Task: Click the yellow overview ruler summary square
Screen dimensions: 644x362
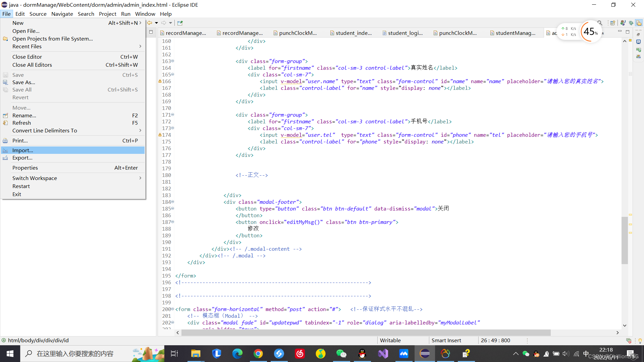Action: click(x=630, y=40)
